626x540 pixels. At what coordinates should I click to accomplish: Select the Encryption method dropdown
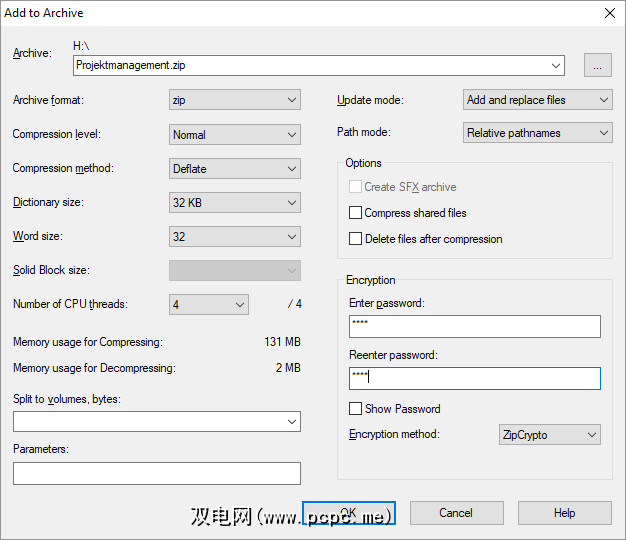[x=549, y=435]
